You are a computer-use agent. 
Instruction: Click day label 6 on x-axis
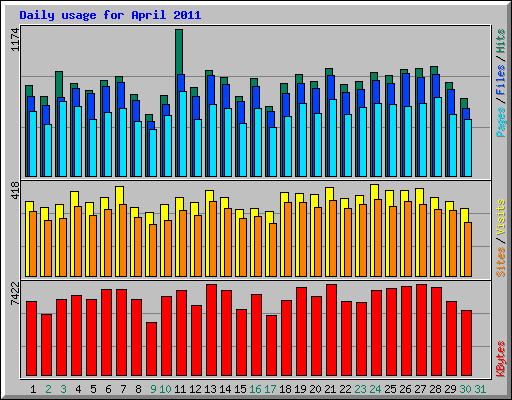(x=108, y=389)
